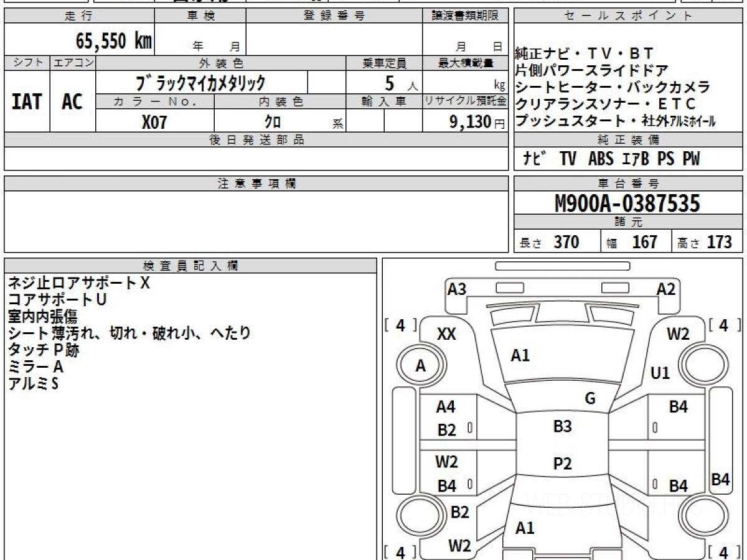Image resolution: width=747 pixels, height=560 pixels.
Task: Click the セールスポイント header
Action: [x=628, y=16]
